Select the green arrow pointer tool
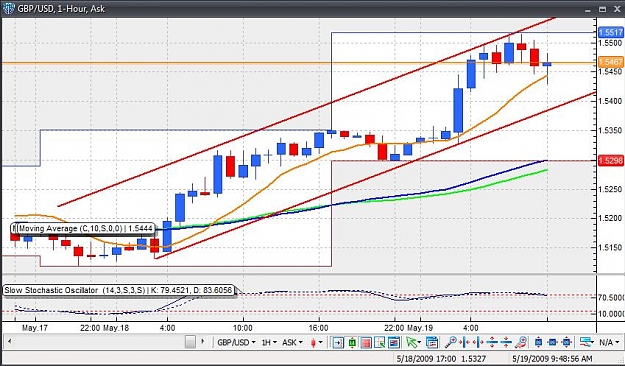 pos(413,342)
